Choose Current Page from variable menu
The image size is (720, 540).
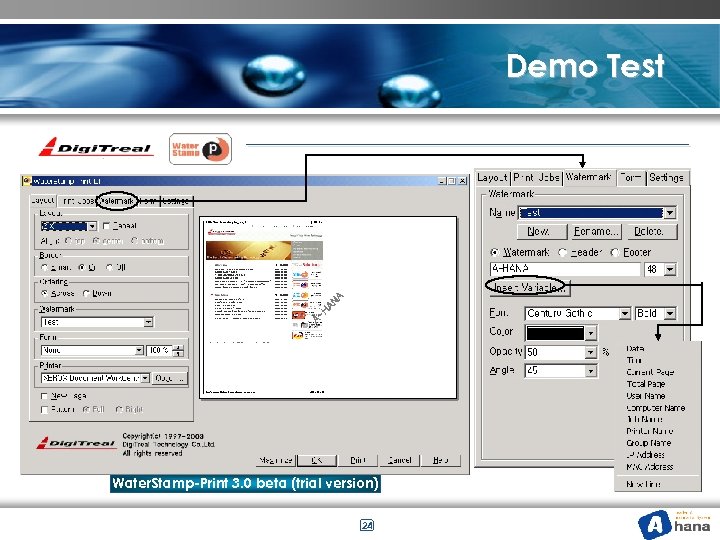click(650, 372)
